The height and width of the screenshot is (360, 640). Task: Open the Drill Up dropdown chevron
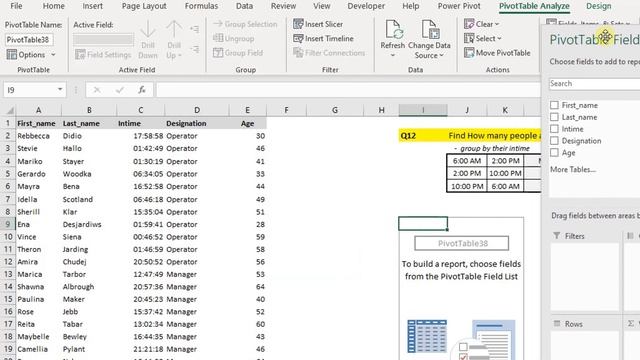(x=180, y=55)
